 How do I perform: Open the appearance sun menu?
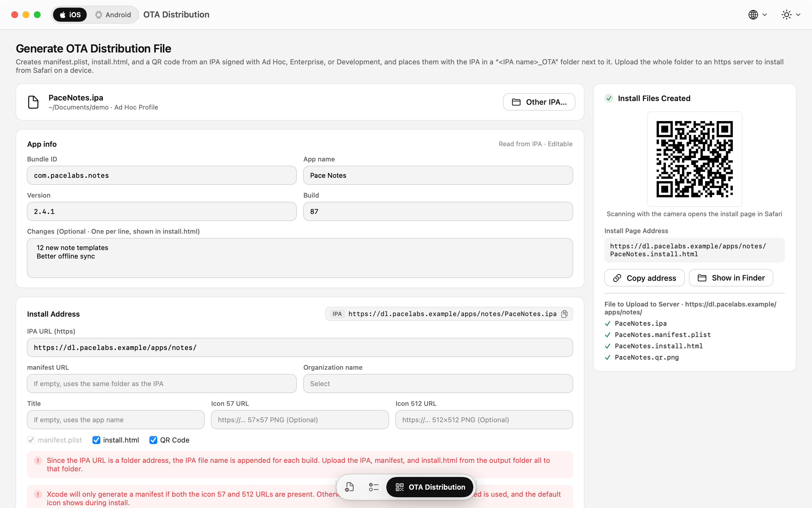point(791,15)
